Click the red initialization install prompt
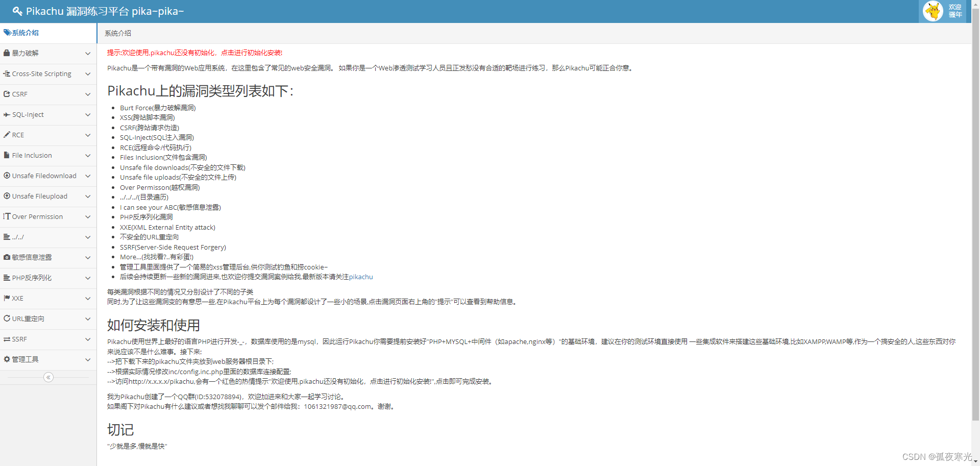The width and height of the screenshot is (980, 466). point(194,53)
